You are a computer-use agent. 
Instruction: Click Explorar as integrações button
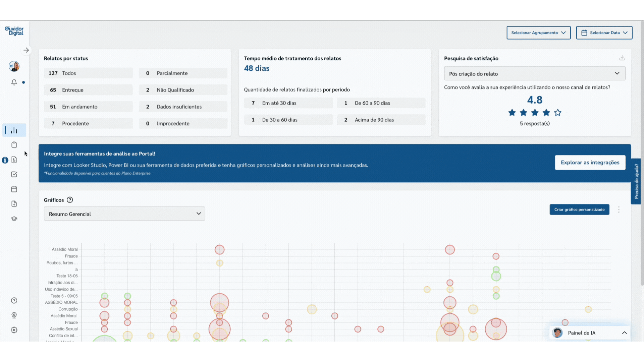tap(590, 163)
